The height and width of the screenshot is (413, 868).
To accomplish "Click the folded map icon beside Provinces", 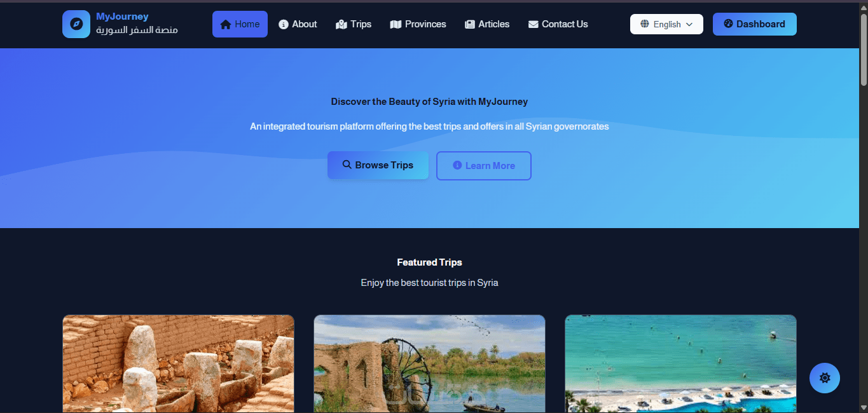I will tap(396, 24).
